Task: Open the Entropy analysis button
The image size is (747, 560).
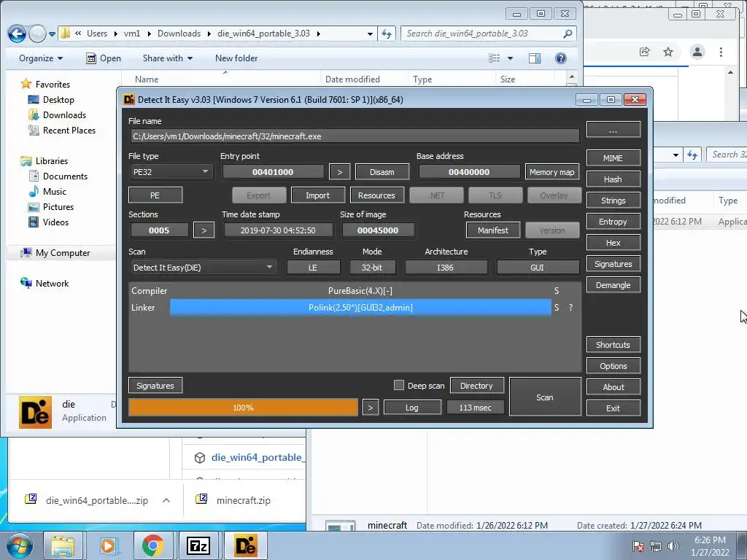Action: point(613,222)
